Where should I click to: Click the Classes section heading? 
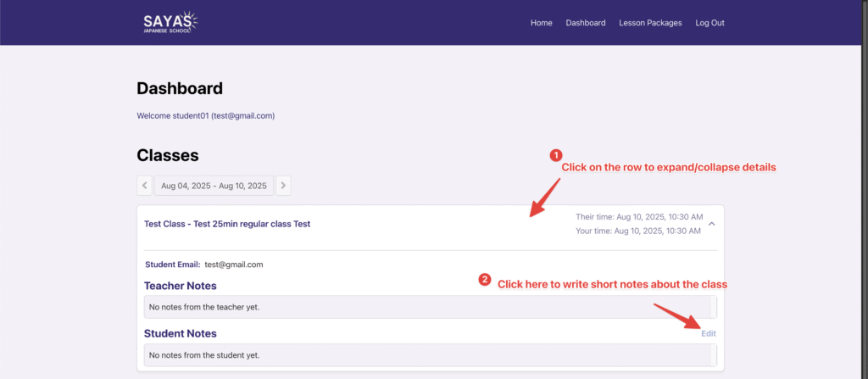(x=168, y=155)
